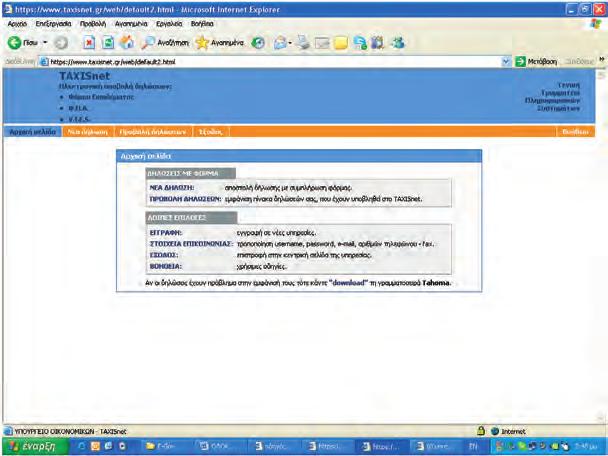The height and width of the screenshot is (456, 608).
Task: Click the ΣΤΟΙΧΕΙΑ ΕΠΙΚΟΙΝΩΝΙΑΣ link
Action: tap(191, 244)
